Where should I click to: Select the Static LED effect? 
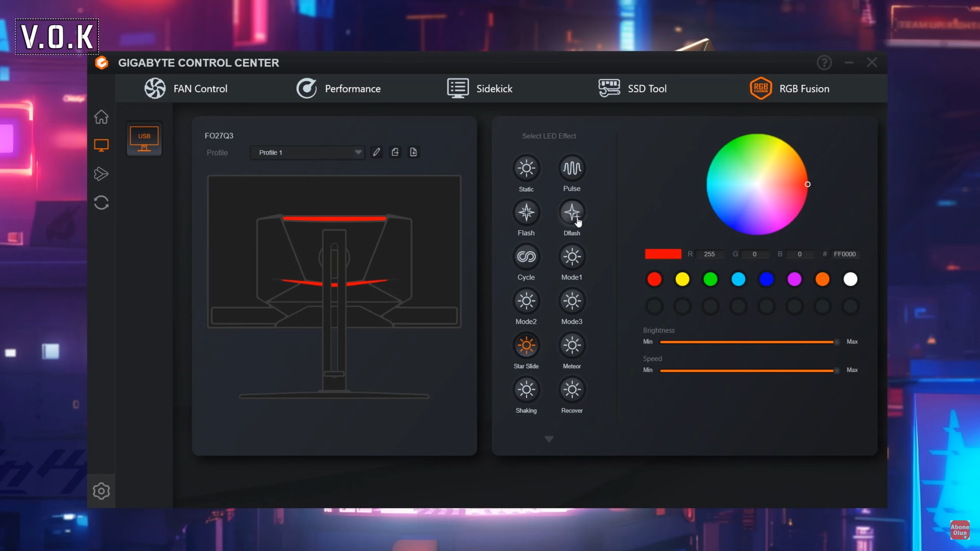pyautogui.click(x=526, y=168)
